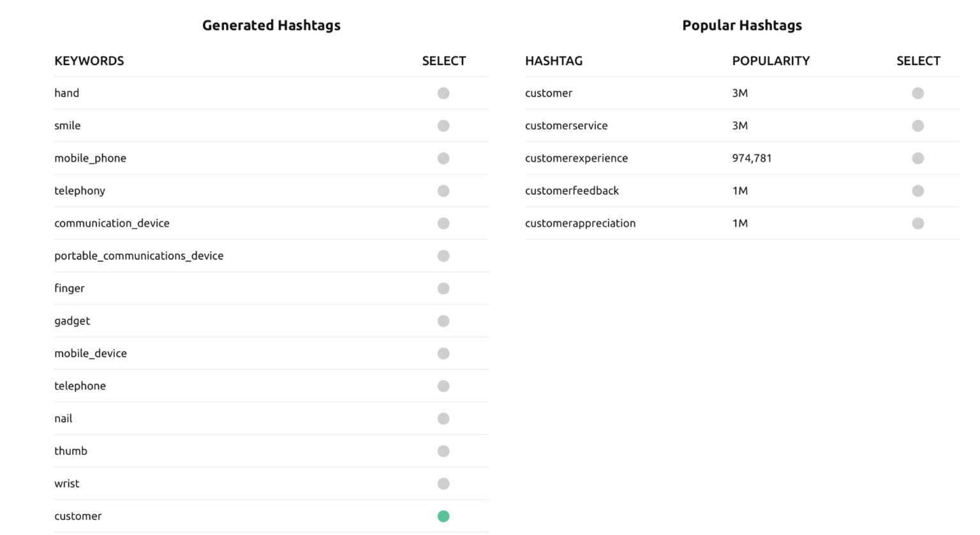Deselect the customer keyword toggle
The image size is (980, 535).
coord(443,516)
